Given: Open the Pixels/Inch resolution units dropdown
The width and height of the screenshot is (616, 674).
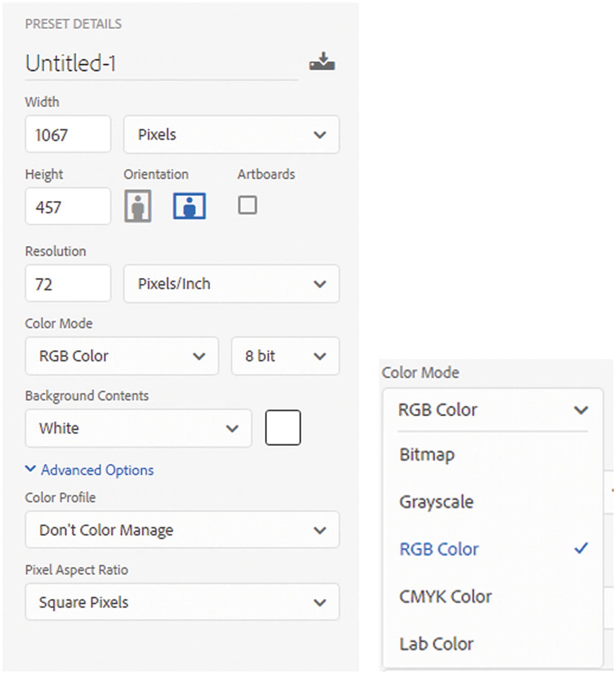Looking at the screenshot, I should click(231, 284).
